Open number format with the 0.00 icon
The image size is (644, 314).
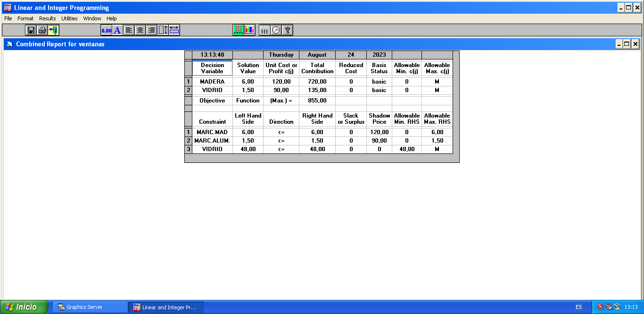pos(106,30)
